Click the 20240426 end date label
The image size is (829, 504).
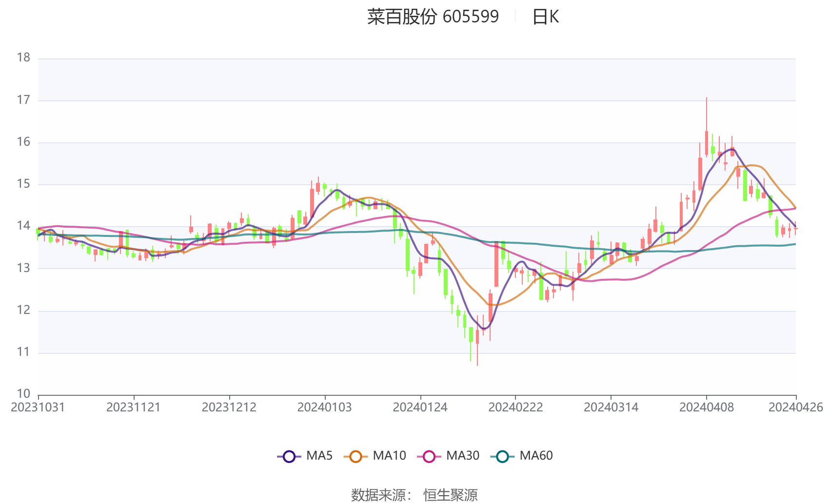click(x=795, y=407)
